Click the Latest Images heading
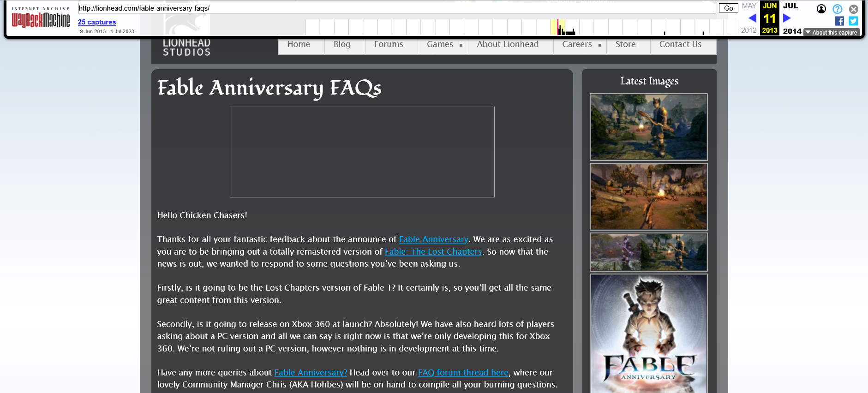The width and height of the screenshot is (868, 393). click(649, 81)
